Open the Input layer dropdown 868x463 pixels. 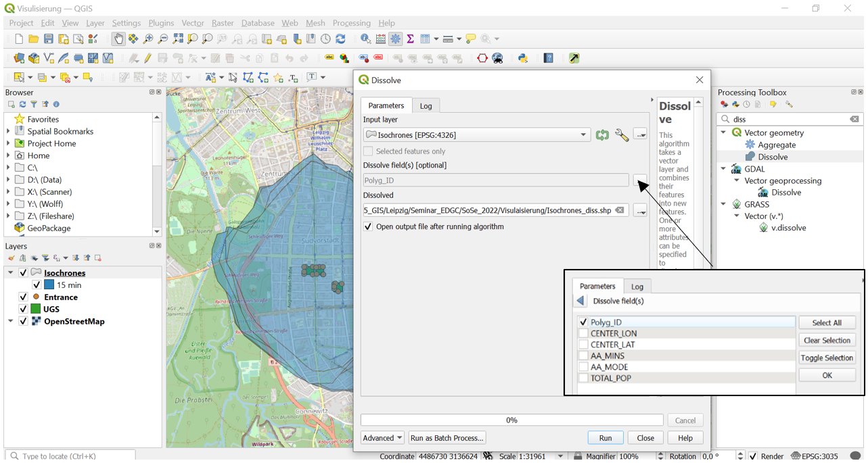tap(583, 135)
